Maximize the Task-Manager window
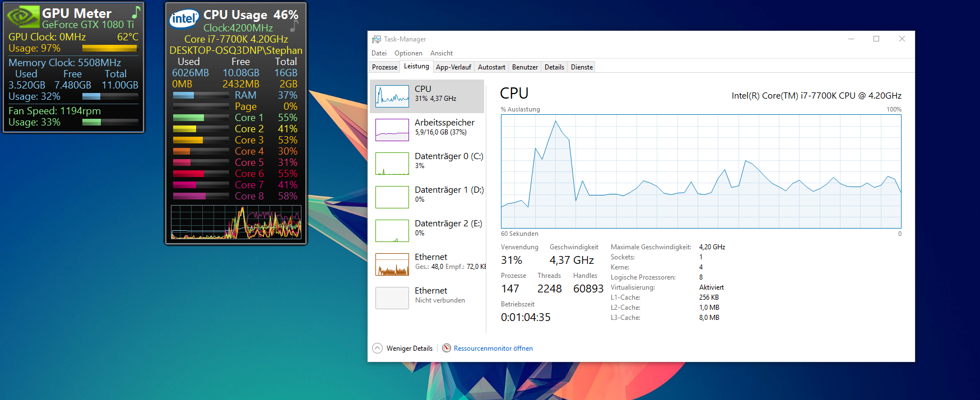The width and height of the screenshot is (980, 400). tap(876, 39)
